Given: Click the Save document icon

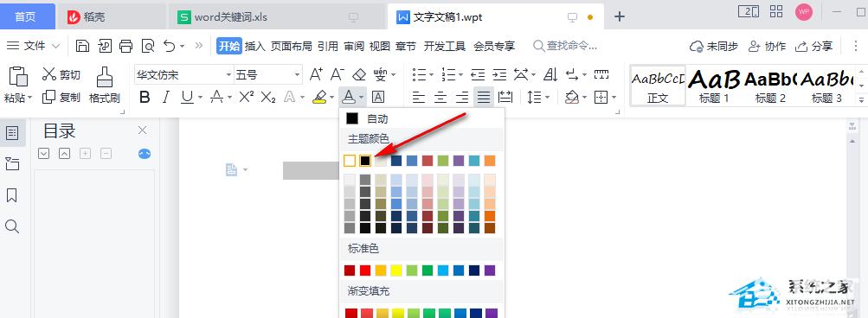Looking at the screenshot, I should [x=82, y=46].
